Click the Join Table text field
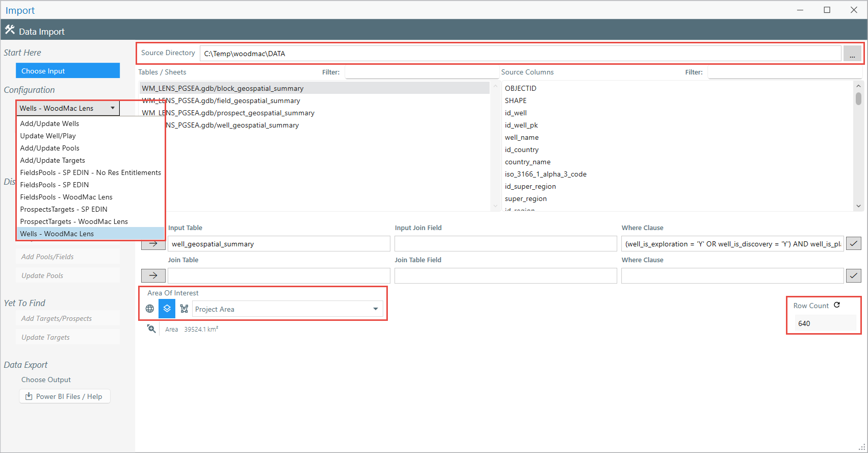This screenshot has width=868, height=453. (279, 276)
